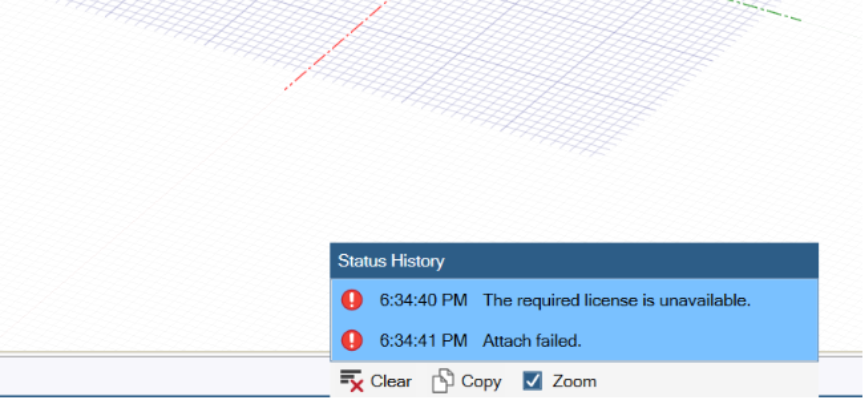Click the 6:34:40 PM timestamp
The image size is (868, 400).
point(423,299)
